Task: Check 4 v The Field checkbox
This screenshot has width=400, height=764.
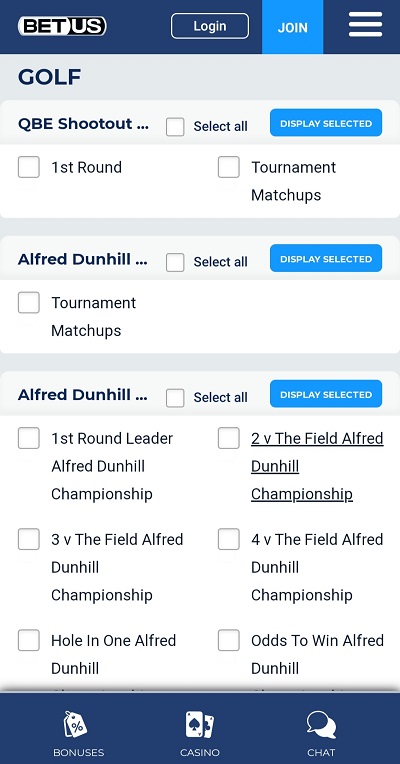Action: click(229, 539)
